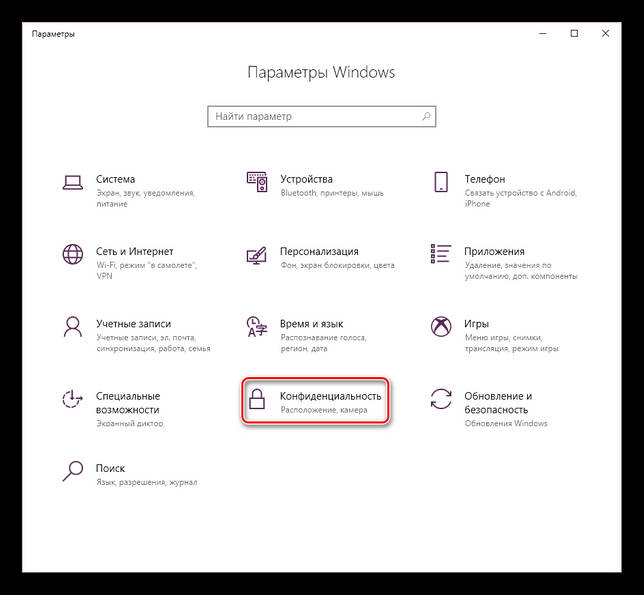Click the Параметры Windows heading
The height and width of the screenshot is (595, 644).
(321, 72)
